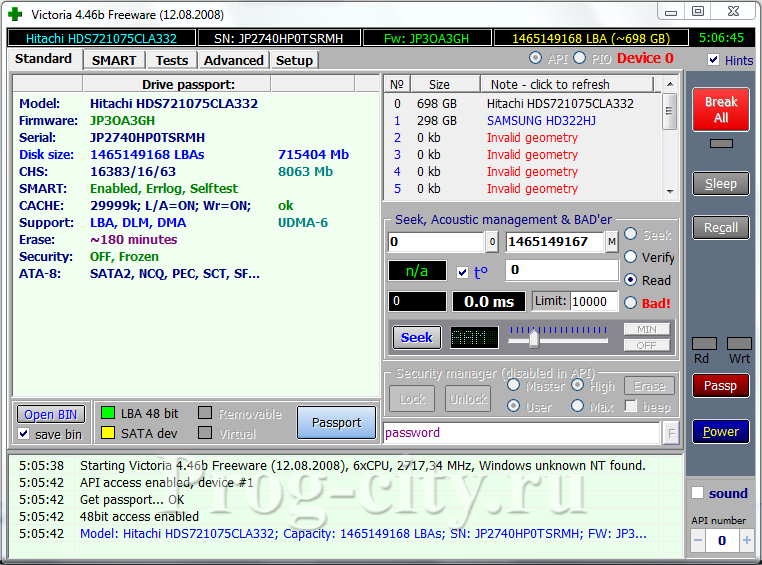Image resolution: width=762 pixels, height=565 pixels.
Task: Click the M button beside end LBA
Action: 611,242
